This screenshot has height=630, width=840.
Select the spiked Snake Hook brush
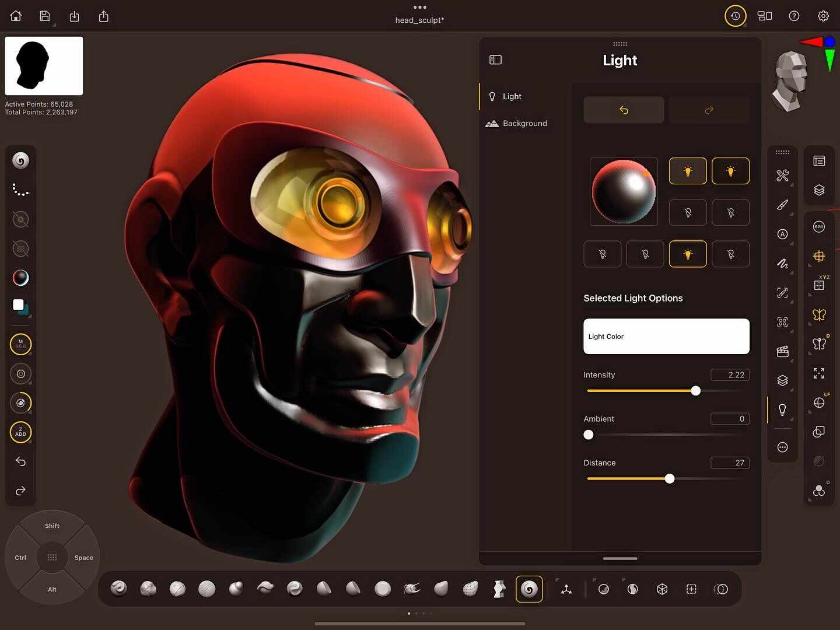(412, 589)
